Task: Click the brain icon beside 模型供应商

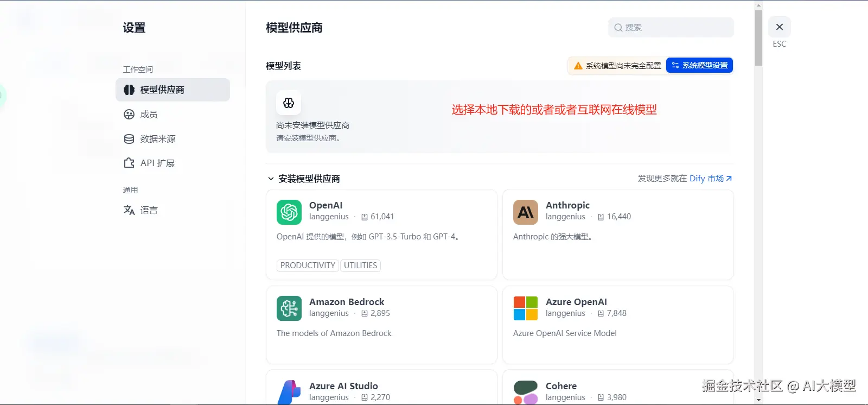Action: pos(129,90)
